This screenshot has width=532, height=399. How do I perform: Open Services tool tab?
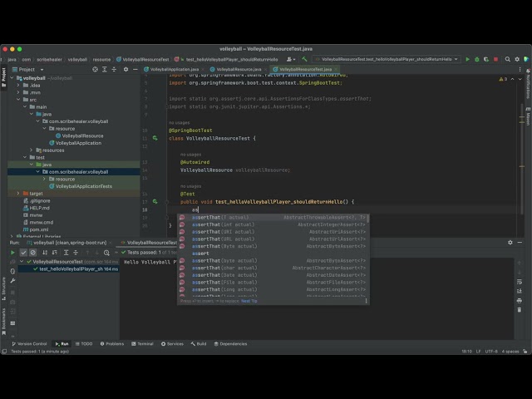pyautogui.click(x=172, y=343)
